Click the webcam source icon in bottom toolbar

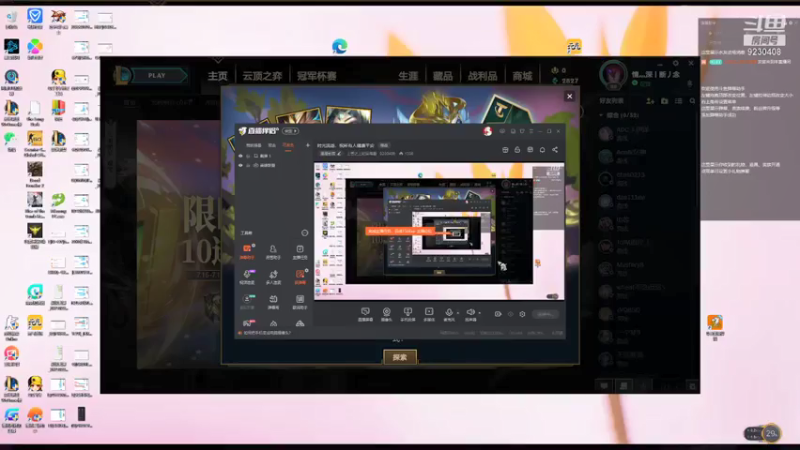(386, 314)
